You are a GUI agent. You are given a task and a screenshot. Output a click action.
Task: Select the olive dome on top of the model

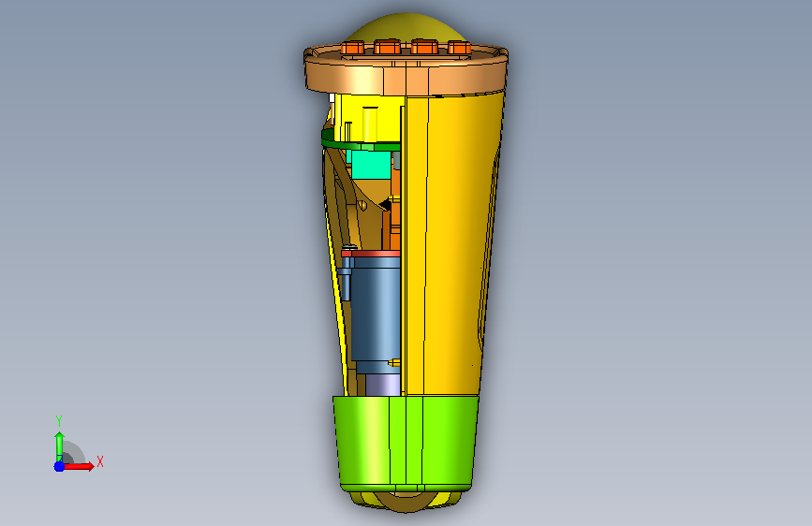coord(406,28)
